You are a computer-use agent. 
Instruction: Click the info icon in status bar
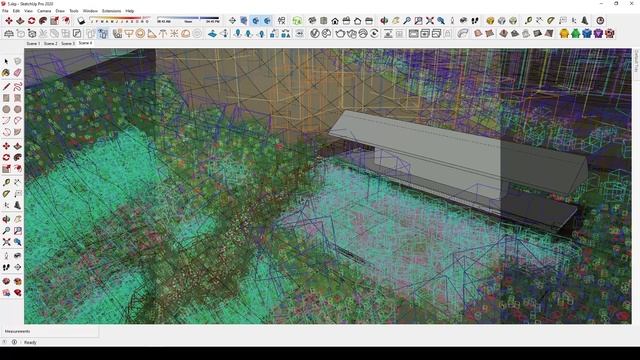14,342
